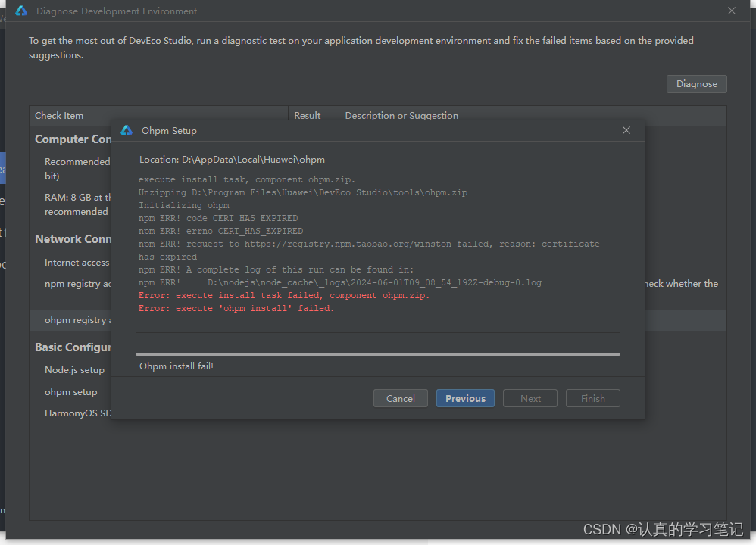756x545 pixels.
Task: Click the red install task failed error line
Action: pyautogui.click(x=284, y=295)
